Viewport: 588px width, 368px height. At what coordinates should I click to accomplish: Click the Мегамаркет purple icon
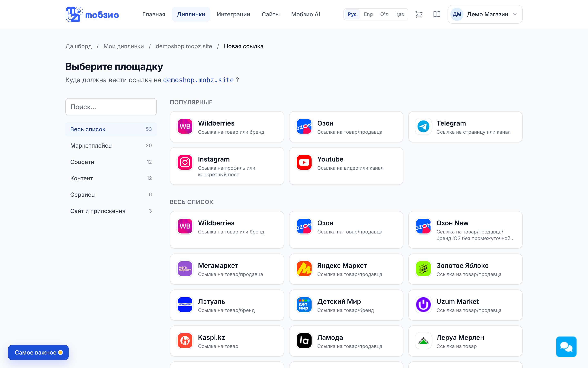pyautogui.click(x=185, y=269)
